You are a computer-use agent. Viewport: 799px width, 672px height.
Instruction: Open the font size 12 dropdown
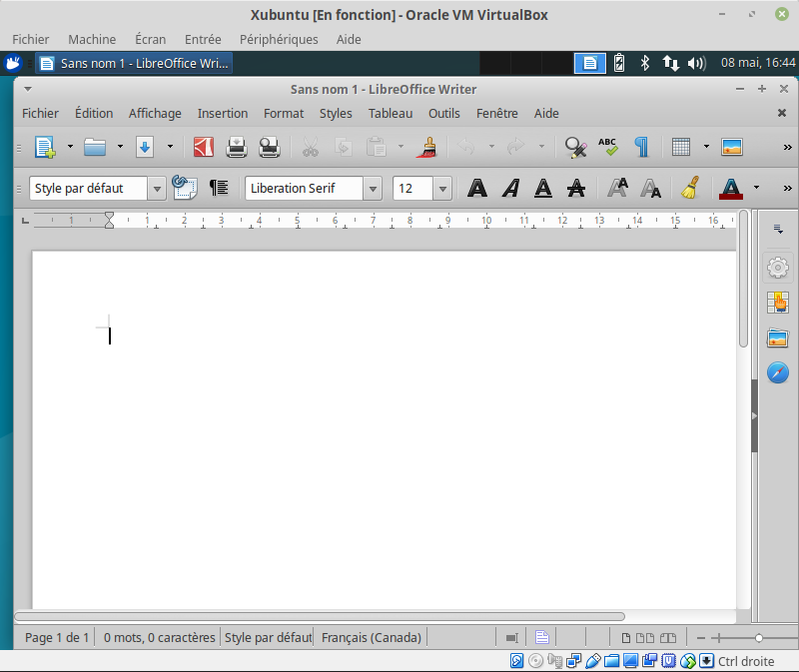tap(442, 188)
